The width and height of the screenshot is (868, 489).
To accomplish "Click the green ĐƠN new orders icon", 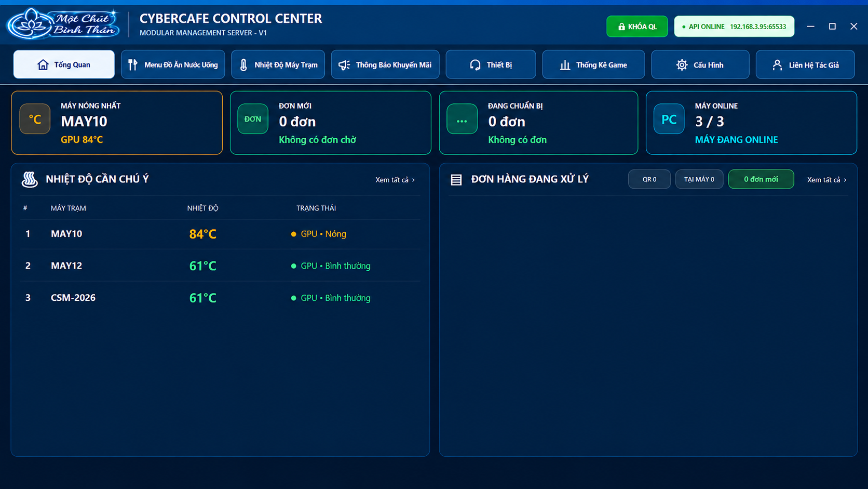I will [253, 119].
